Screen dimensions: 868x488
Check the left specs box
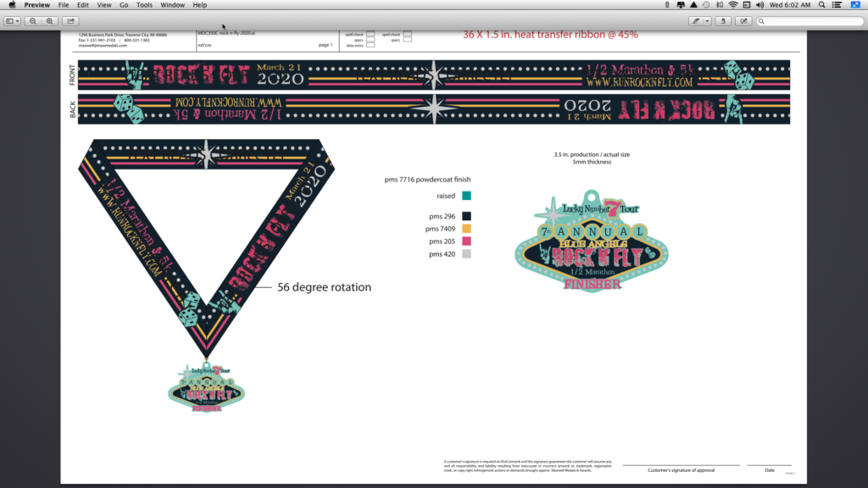[370, 40]
